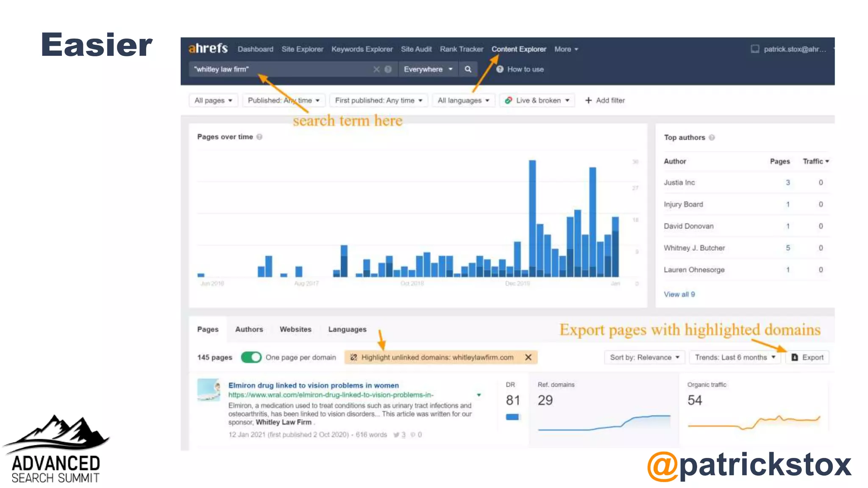Clear the search query with X icon
868x488 pixels.
pos(376,69)
